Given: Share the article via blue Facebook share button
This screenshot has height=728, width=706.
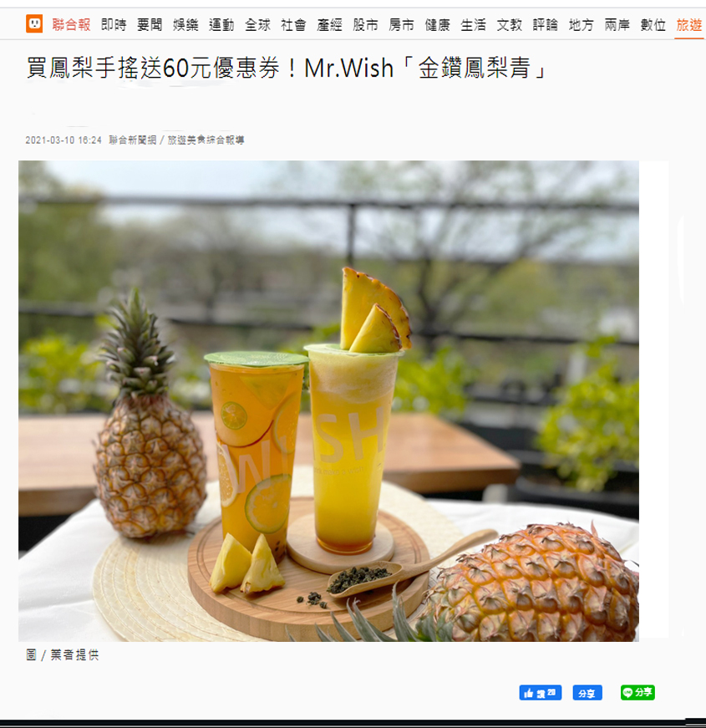Looking at the screenshot, I should click(587, 693).
